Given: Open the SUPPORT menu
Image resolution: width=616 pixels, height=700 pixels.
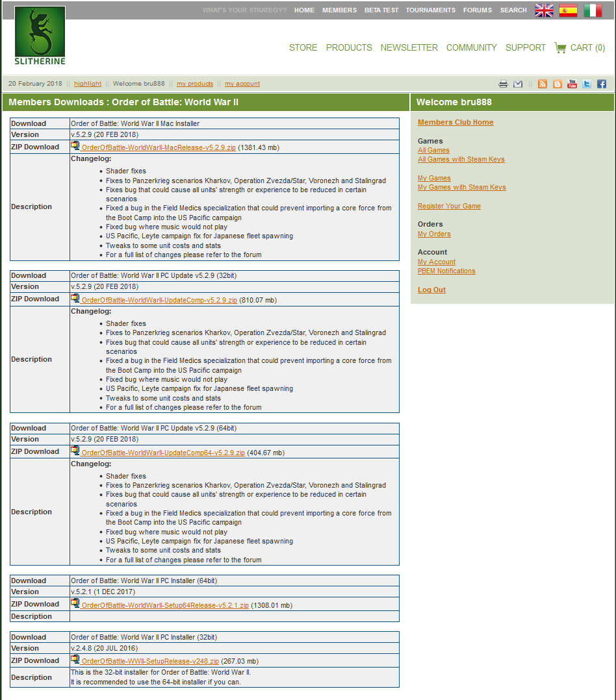Looking at the screenshot, I should pos(525,48).
